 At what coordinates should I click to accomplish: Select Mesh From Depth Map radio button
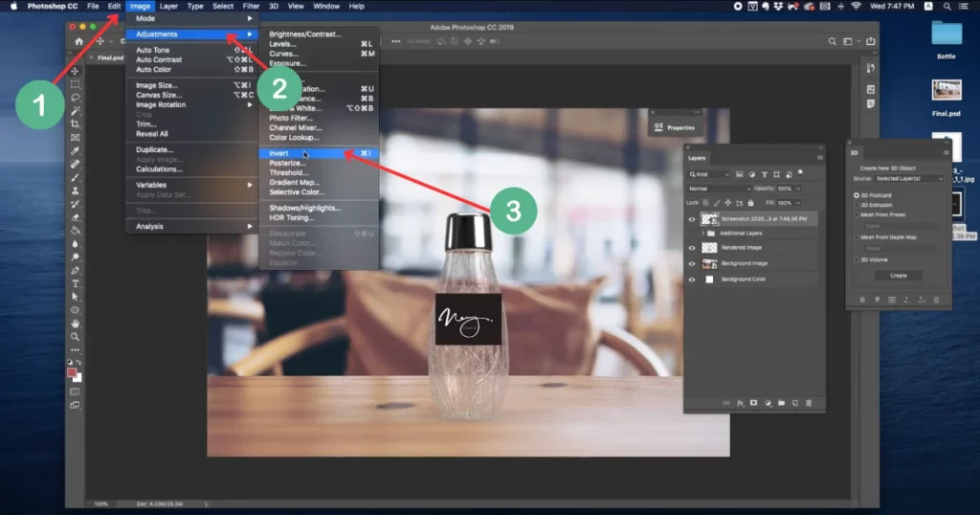click(857, 237)
